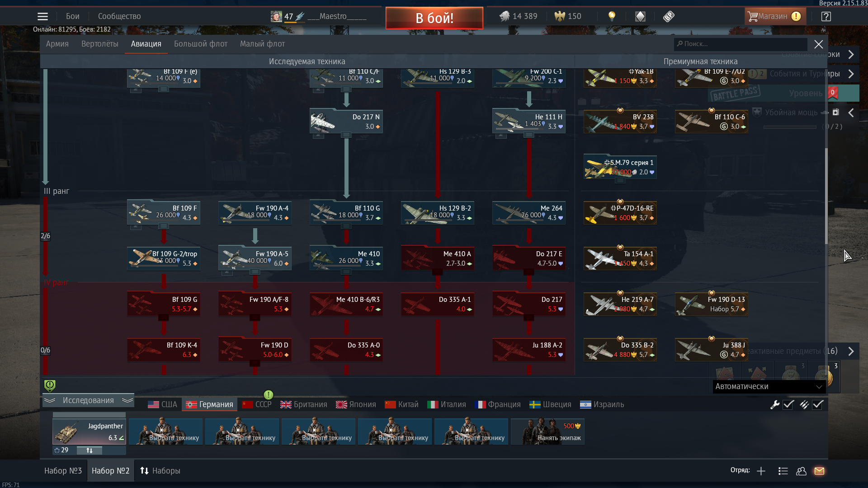Expand Bf 110 G group list

pos(346,226)
